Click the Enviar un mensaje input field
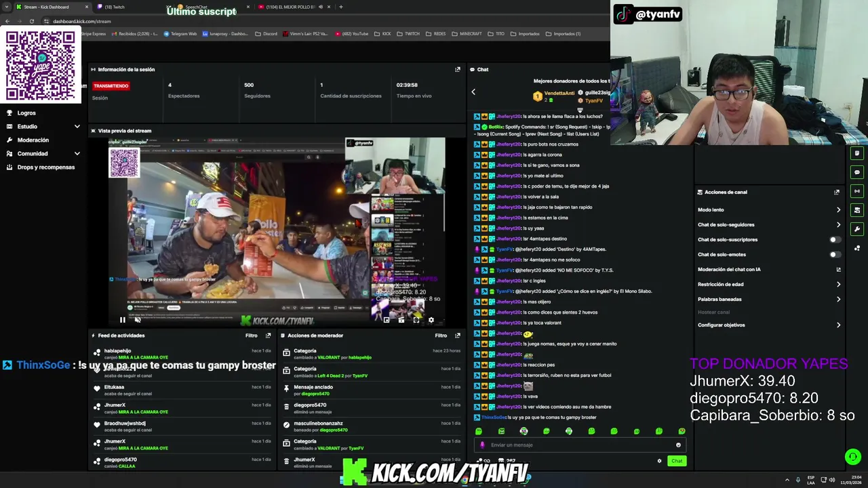 coord(580,445)
